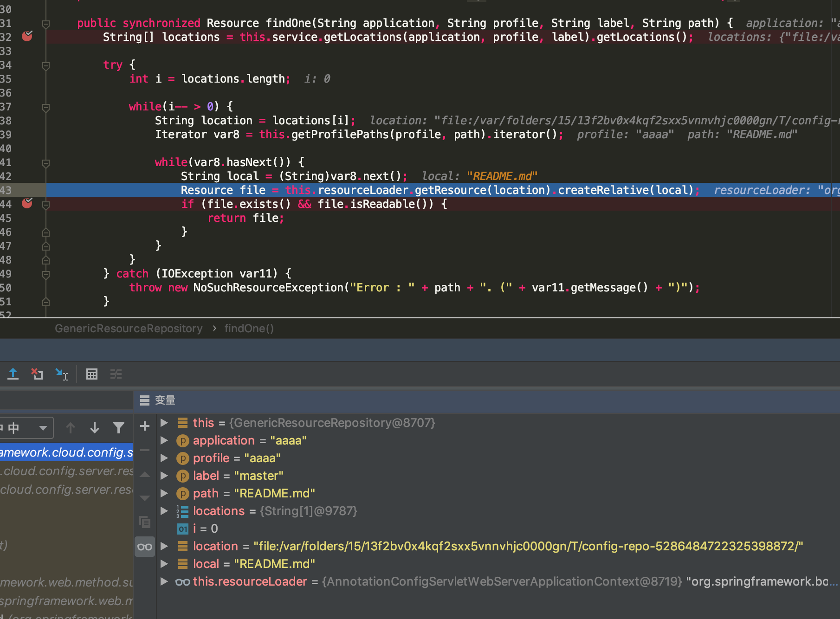Expand the 'label' variable node
This screenshot has width=840, height=619.
click(164, 476)
